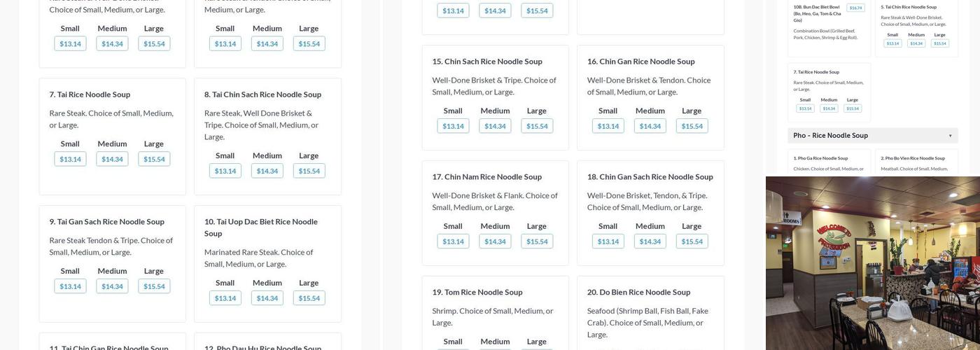Select Large $15.54 for 18. Chin Gan Sach
Image resolution: width=980 pixels, height=350 pixels.
(x=692, y=241)
